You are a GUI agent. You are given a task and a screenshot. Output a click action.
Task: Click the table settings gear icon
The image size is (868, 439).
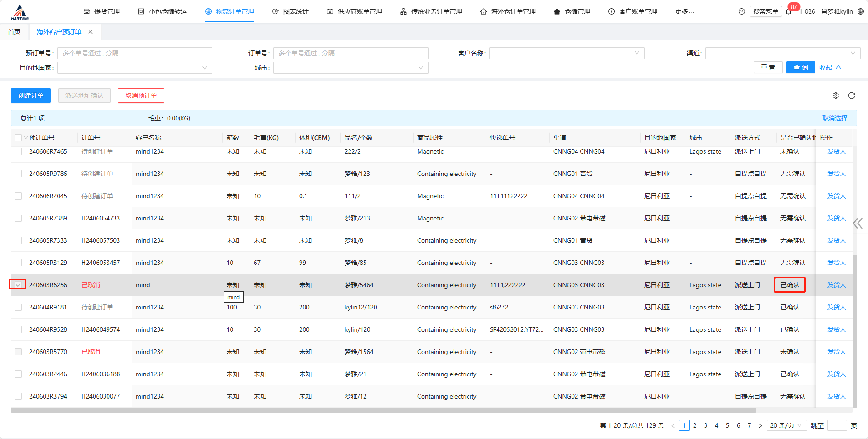pos(836,95)
